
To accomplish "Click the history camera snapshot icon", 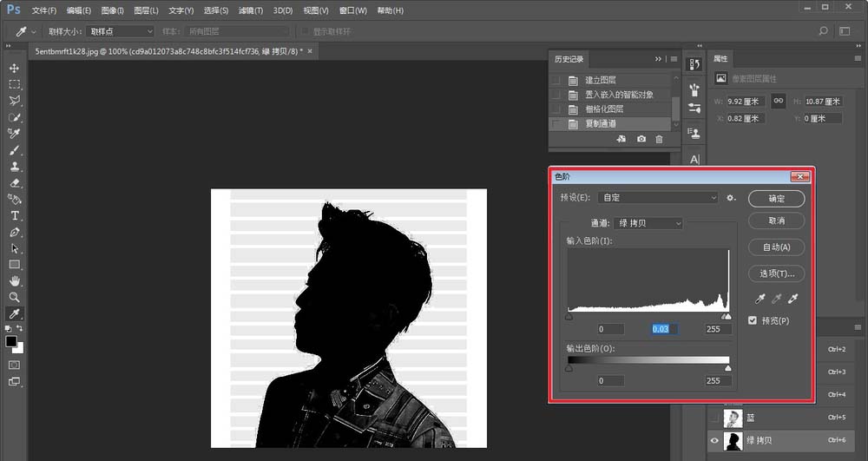I will [x=641, y=139].
